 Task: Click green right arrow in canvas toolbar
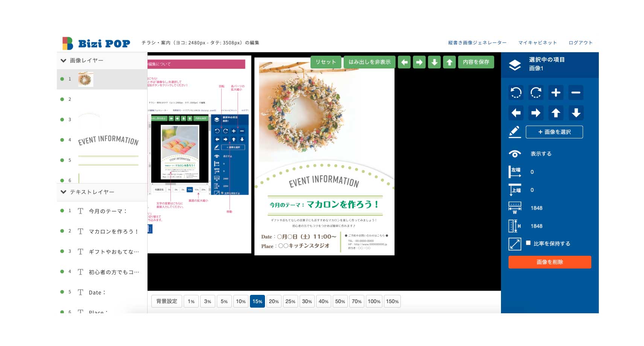[419, 62]
